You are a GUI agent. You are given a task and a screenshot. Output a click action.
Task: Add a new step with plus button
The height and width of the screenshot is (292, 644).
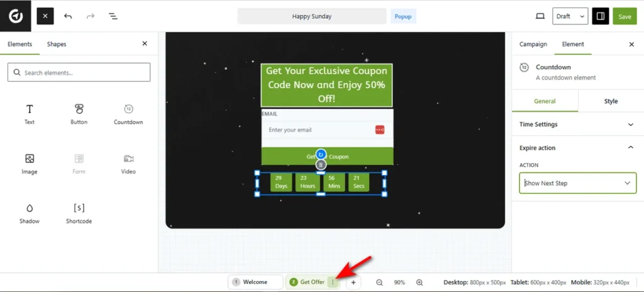tap(353, 283)
